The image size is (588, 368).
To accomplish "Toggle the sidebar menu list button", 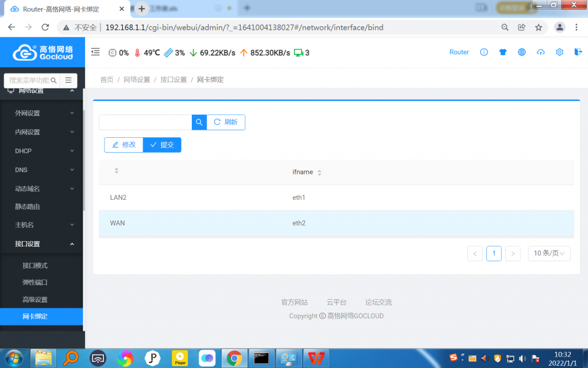I will tap(68, 80).
